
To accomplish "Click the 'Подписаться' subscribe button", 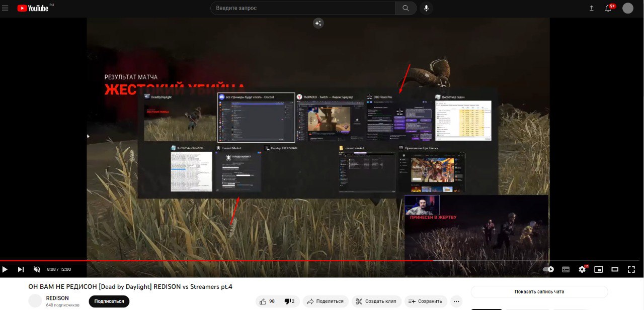I will click(109, 301).
